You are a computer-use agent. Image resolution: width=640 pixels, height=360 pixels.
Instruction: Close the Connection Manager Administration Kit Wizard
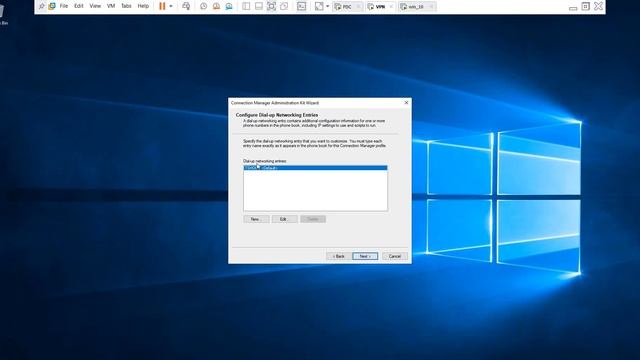tap(406, 102)
